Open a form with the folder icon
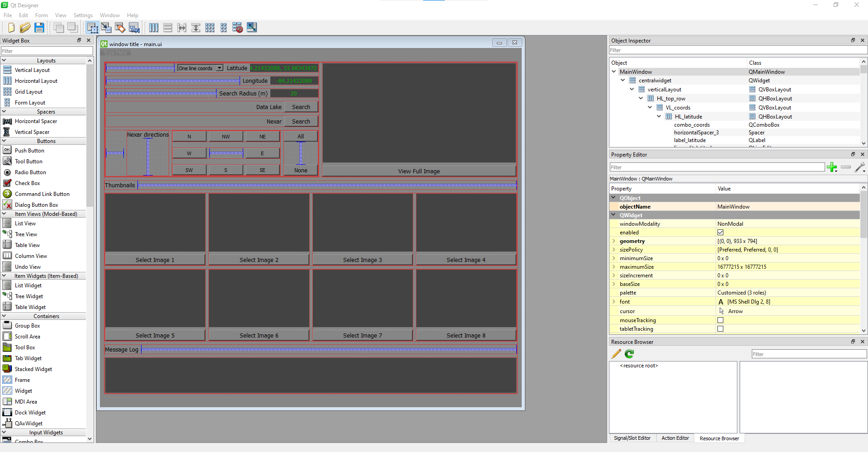The image size is (868, 452). (x=25, y=28)
